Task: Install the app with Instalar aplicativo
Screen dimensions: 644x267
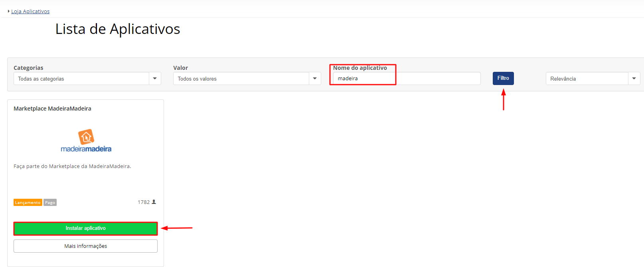Action: [x=85, y=228]
